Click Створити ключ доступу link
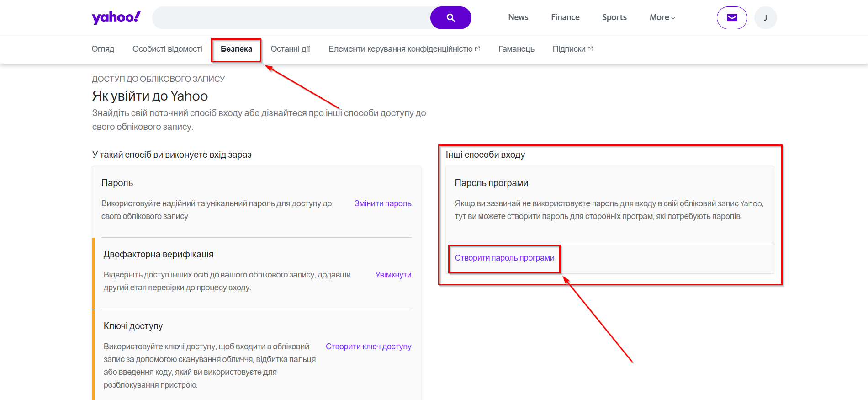 (x=368, y=347)
